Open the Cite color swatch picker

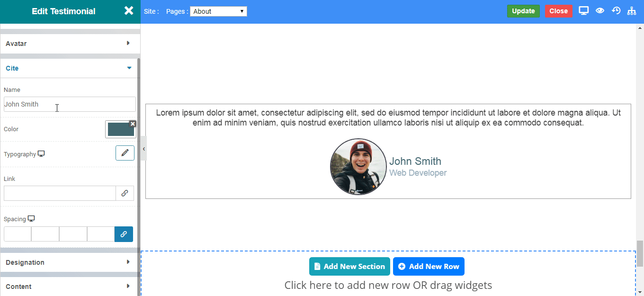[x=120, y=130]
